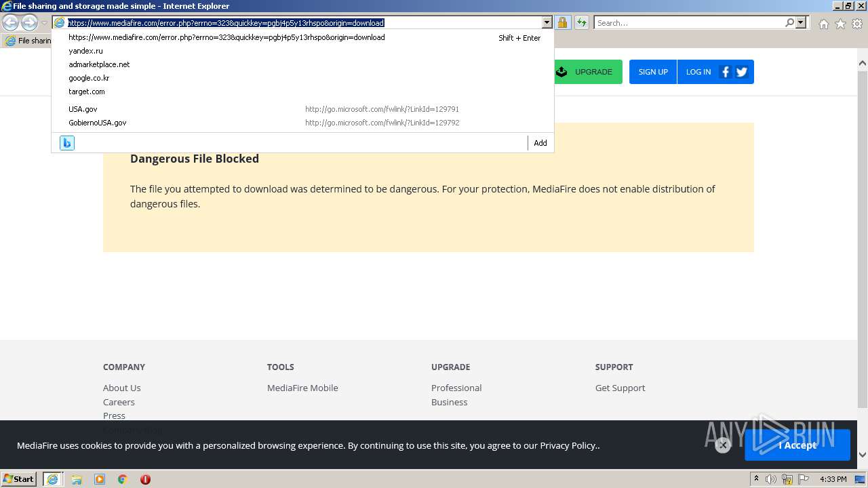
Task: Click the Action Center flag icon
Action: tap(804, 479)
